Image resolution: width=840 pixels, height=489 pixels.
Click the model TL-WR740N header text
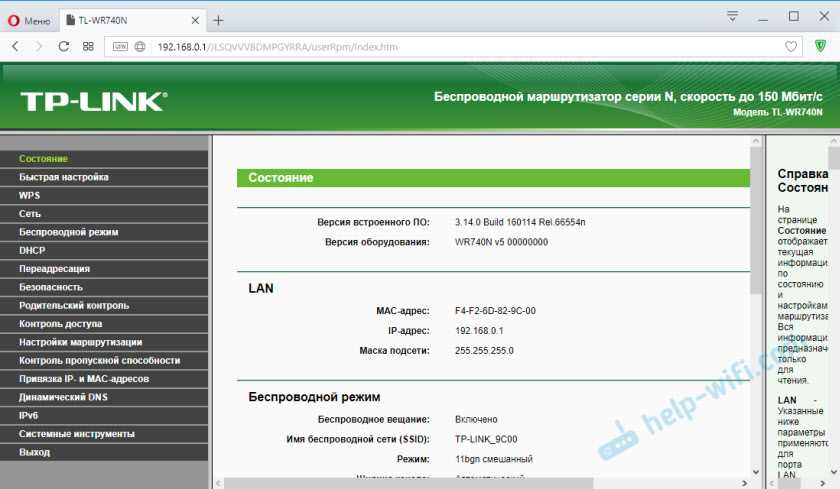tap(777, 112)
